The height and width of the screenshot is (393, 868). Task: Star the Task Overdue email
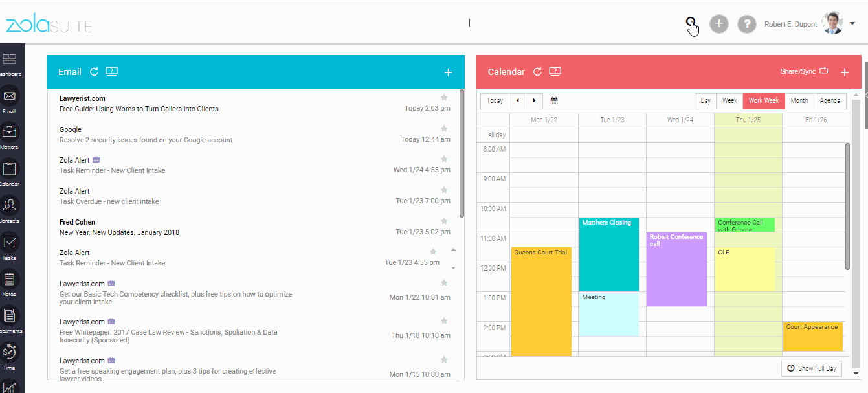[444, 190]
